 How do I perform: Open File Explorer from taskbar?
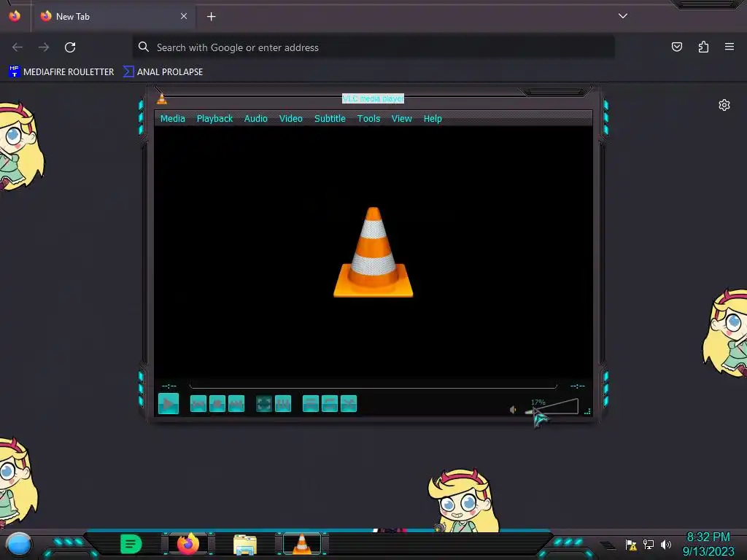[245, 545]
